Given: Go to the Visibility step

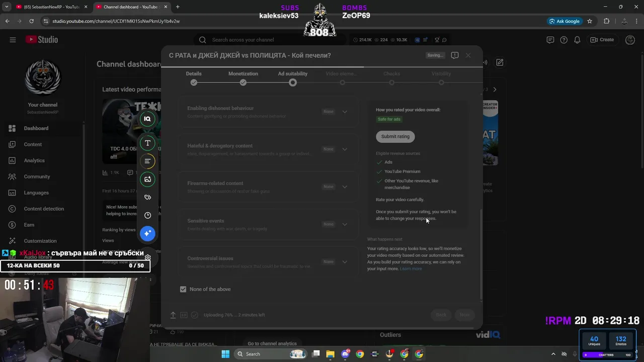Looking at the screenshot, I should 441,78.
